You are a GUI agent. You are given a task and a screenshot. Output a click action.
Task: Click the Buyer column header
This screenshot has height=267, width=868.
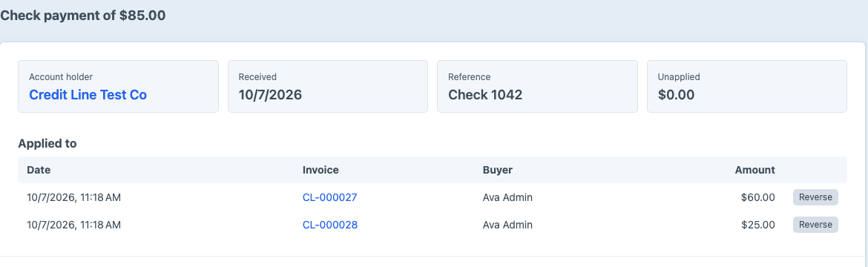coord(498,170)
